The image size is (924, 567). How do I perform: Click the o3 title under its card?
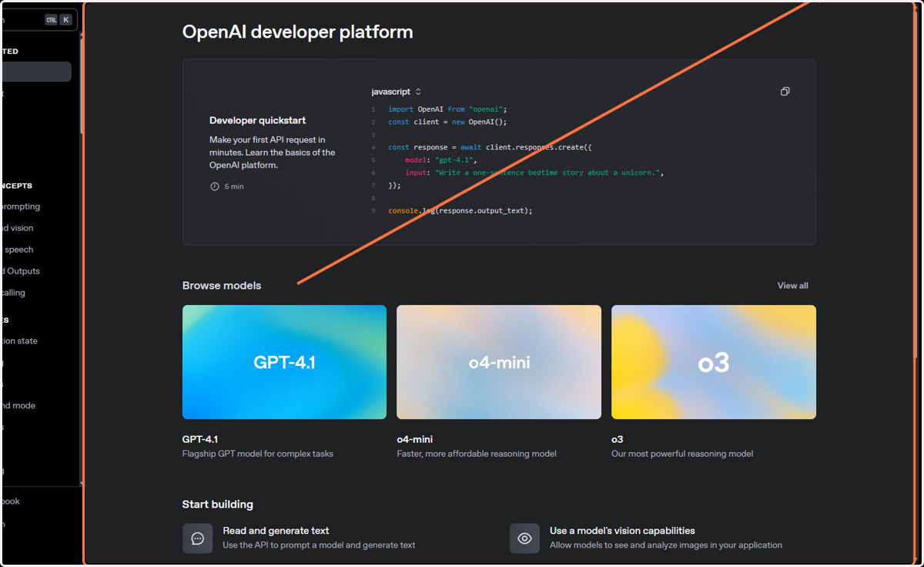coord(618,439)
